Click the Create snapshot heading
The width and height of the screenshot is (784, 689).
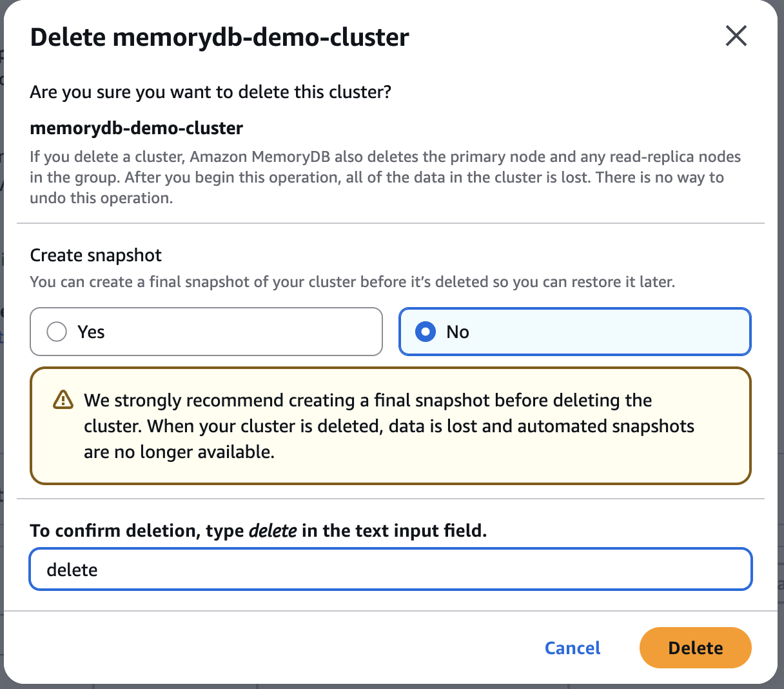[96, 255]
